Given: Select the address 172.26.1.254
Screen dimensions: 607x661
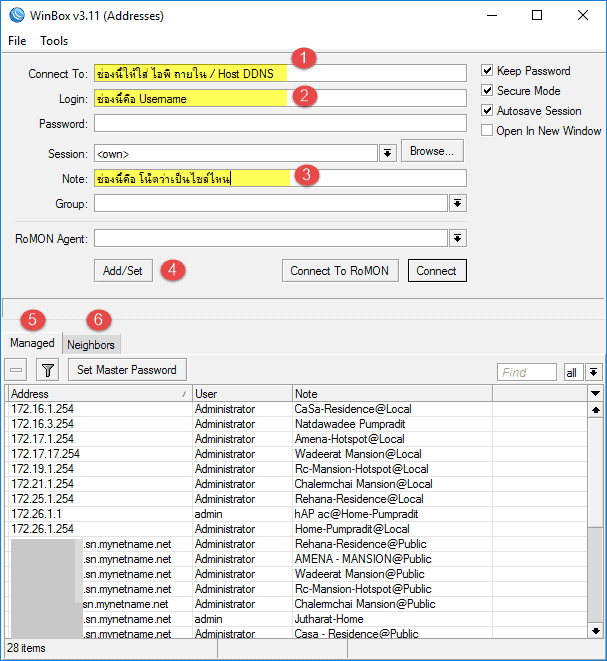Looking at the screenshot, I should [43, 529].
